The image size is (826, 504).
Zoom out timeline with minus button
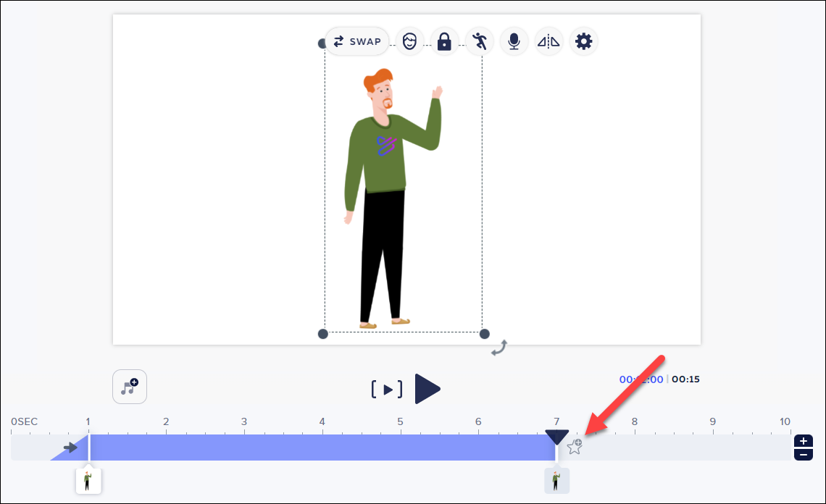tap(804, 454)
